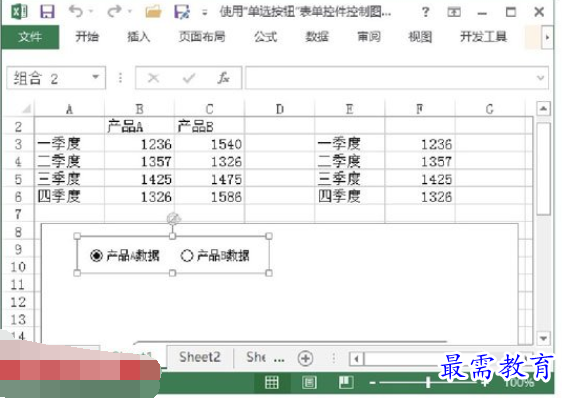Open the Quick Access Toolbar customize arrow
The width and height of the screenshot is (562, 398).
pos(204,12)
